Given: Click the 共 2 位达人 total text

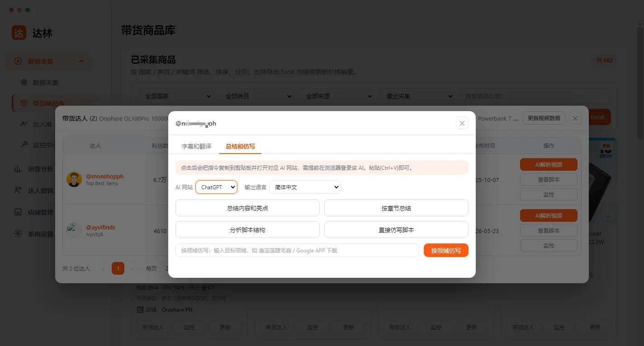Looking at the screenshot, I should 76,268.
